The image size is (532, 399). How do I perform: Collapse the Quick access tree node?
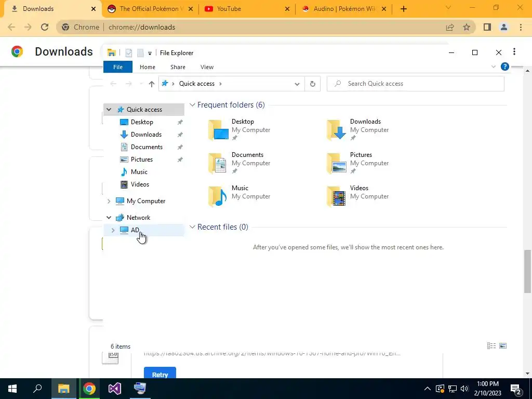(109, 109)
